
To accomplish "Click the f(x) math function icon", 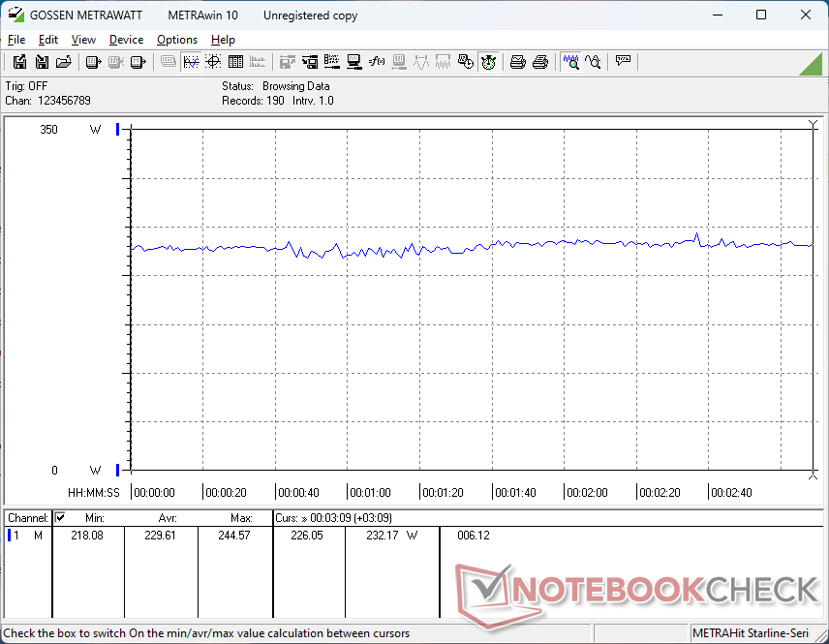I will coord(377,62).
